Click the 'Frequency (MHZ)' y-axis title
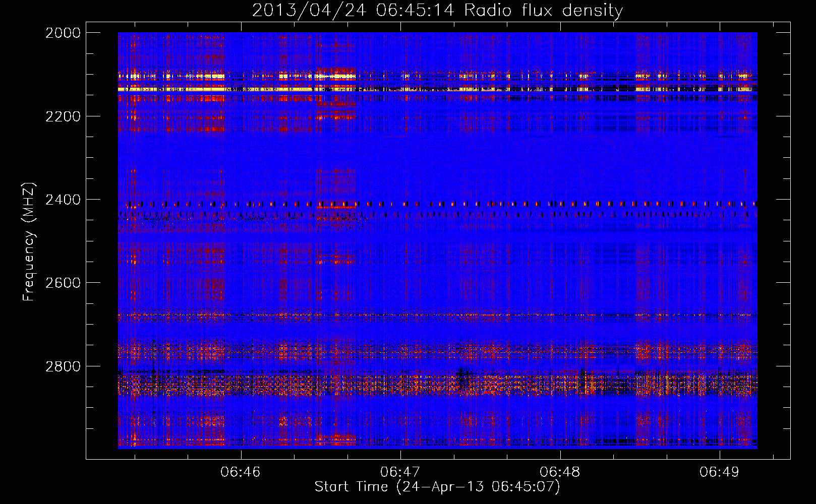 pos(29,241)
